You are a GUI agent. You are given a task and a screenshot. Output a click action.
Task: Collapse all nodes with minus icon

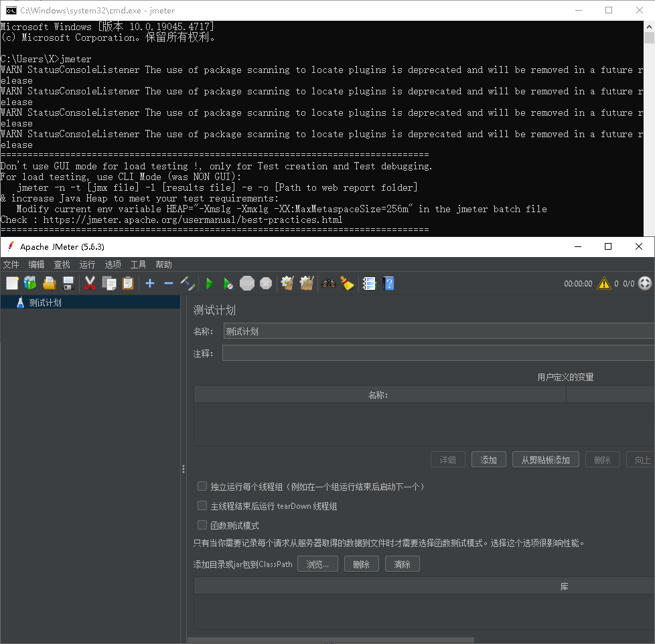[169, 284]
